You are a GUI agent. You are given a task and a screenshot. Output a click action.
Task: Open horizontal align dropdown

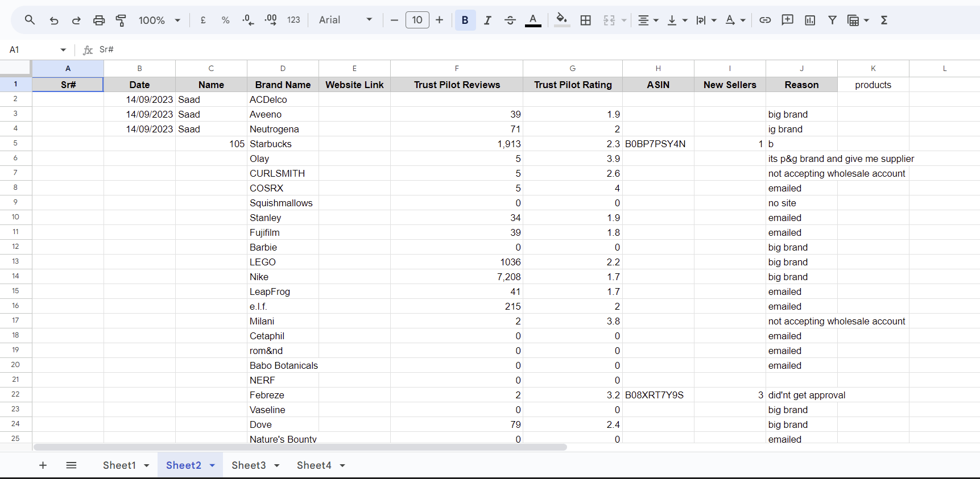pos(648,20)
